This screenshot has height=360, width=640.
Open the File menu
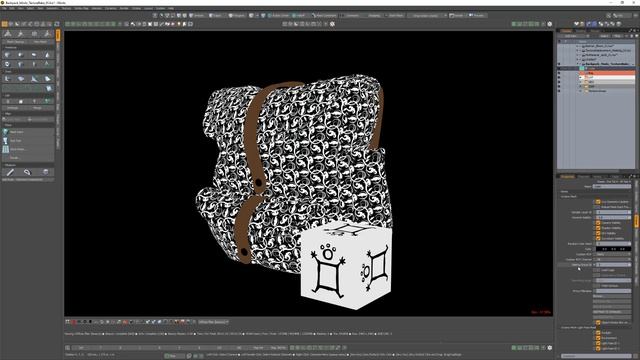pyautogui.click(x=4, y=8)
